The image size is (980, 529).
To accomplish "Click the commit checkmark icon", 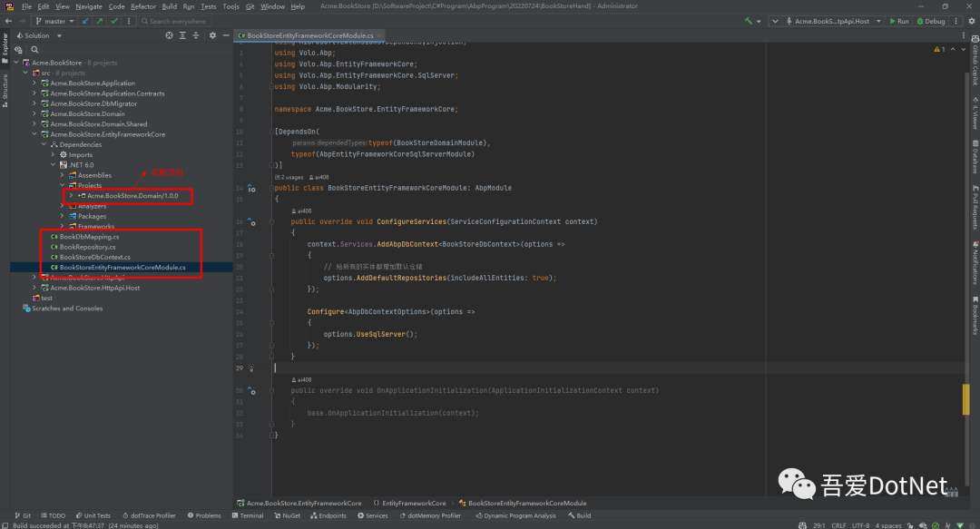I will (x=113, y=21).
